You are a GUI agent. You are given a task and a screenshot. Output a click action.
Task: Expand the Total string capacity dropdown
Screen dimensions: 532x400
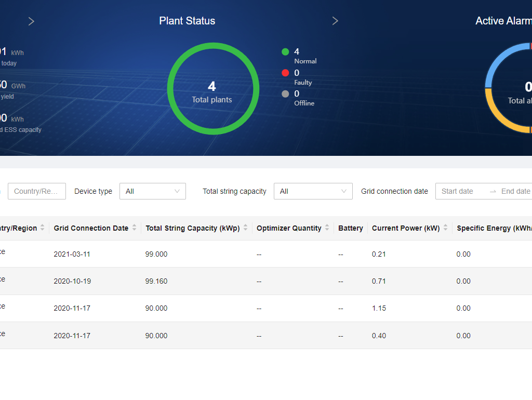tap(313, 191)
